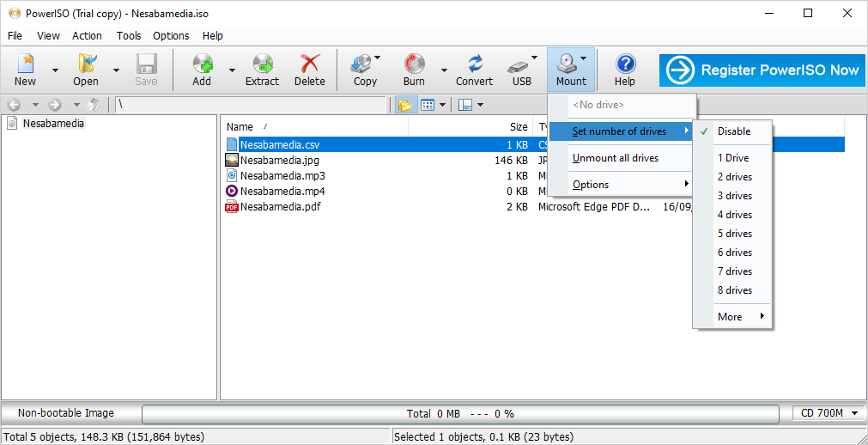Select the checked Disable drives option
868x445 pixels.
pyautogui.click(x=733, y=131)
